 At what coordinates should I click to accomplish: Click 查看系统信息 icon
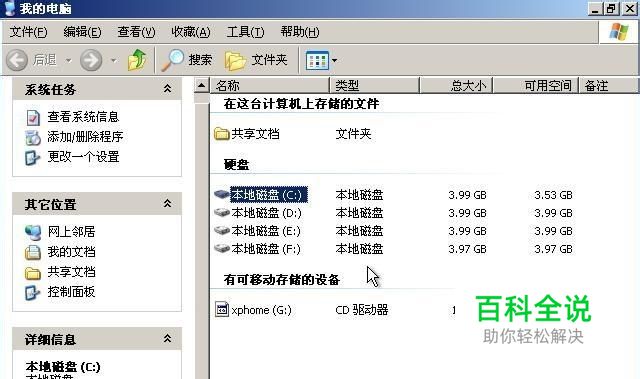33,117
